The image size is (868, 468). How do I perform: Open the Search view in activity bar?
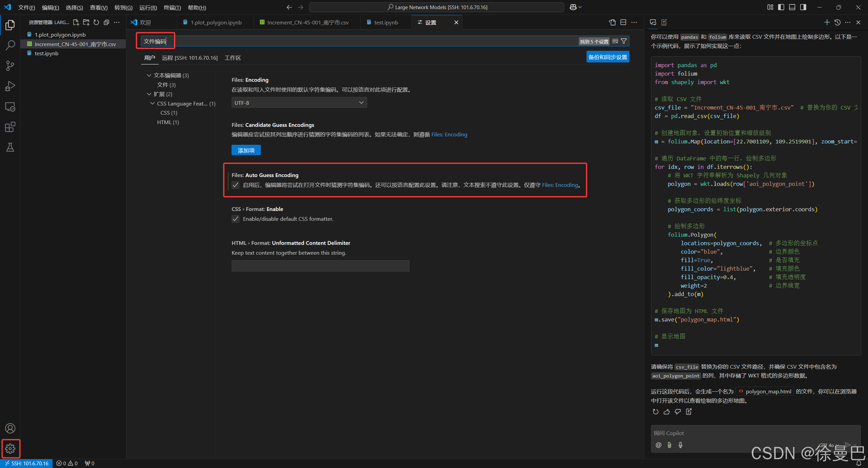point(10,45)
